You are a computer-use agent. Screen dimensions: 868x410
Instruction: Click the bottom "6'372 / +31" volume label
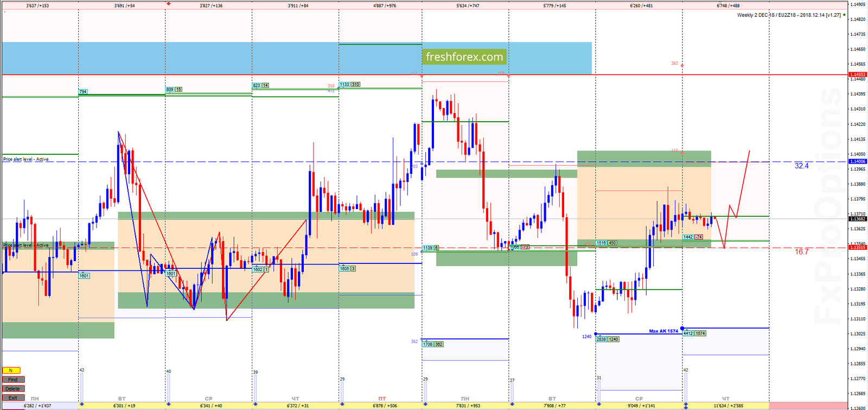click(x=298, y=406)
